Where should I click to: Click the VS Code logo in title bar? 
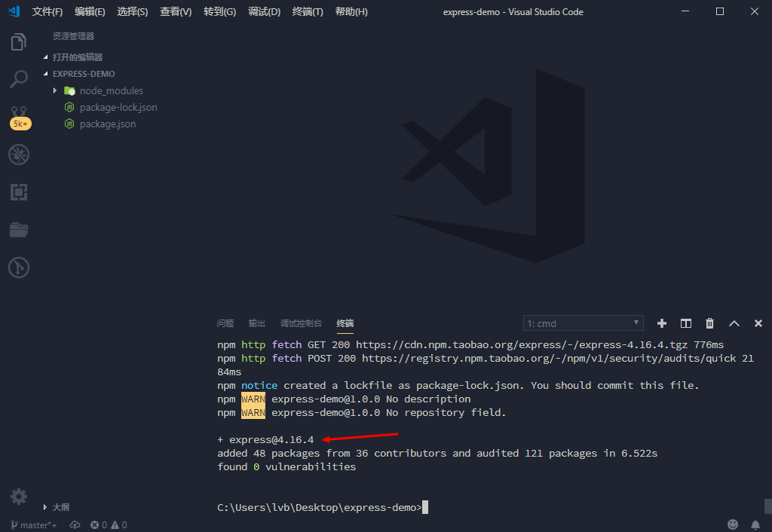pos(14,11)
